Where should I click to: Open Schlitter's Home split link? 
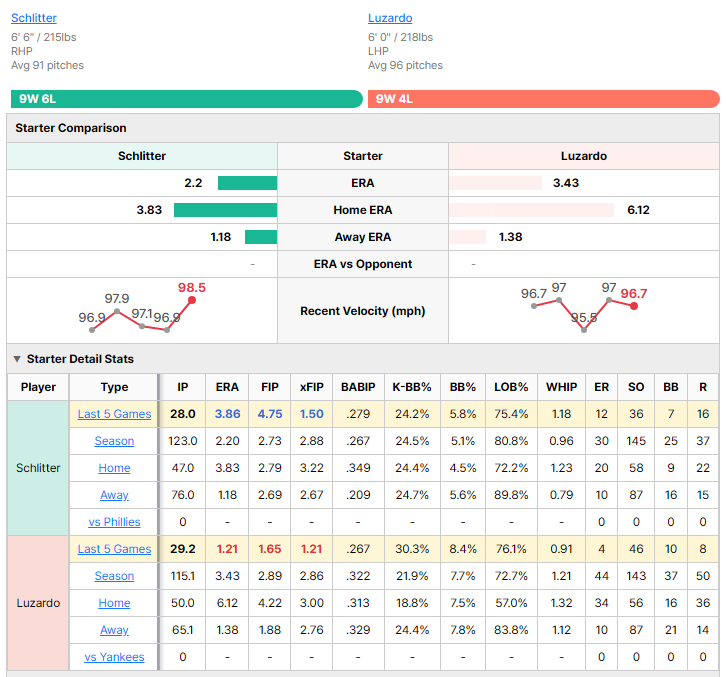tap(114, 468)
